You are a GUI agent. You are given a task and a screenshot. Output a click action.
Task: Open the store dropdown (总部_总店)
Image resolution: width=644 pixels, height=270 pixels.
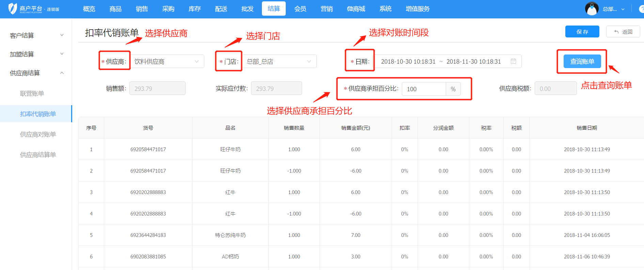pyautogui.click(x=279, y=62)
